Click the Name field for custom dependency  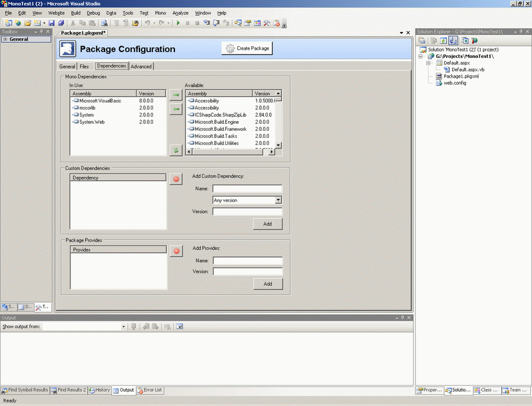pyautogui.click(x=247, y=189)
